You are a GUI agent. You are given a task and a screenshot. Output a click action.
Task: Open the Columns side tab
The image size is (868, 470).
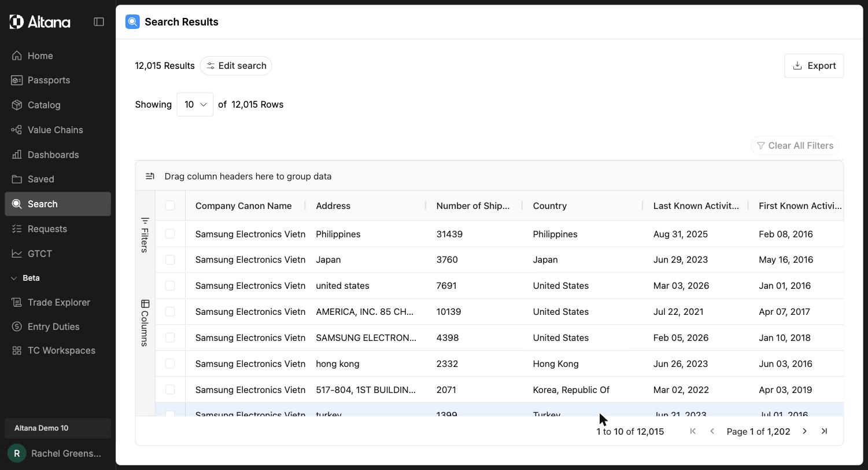(x=145, y=323)
